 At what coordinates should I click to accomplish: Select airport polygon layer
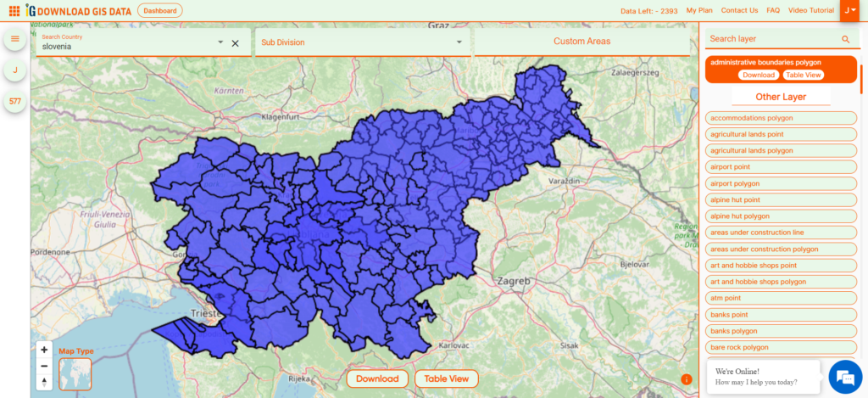[781, 183]
